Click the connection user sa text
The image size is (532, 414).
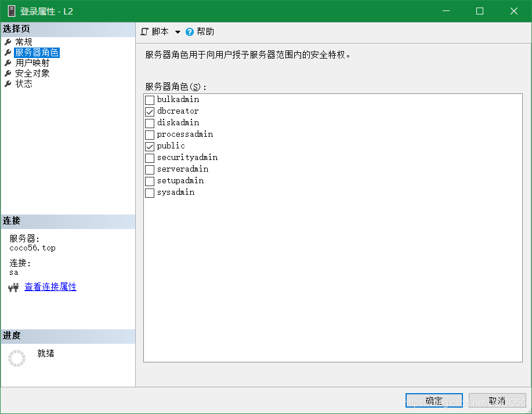pos(14,273)
